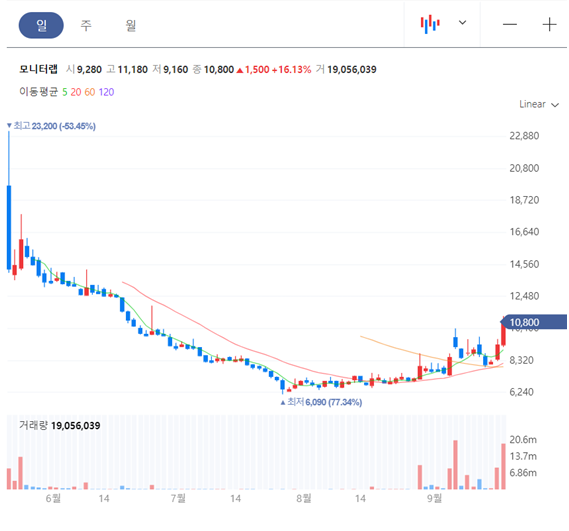This screenshot has height=531, width=569.
Task: Click the 6,240 price axis label
Action: [521, 392]
